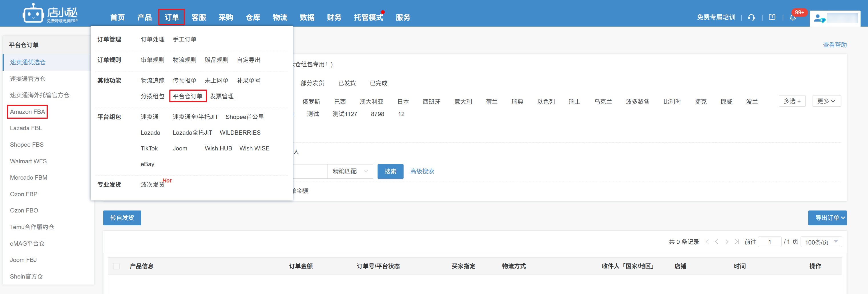Go to previous page arrow
Screen dimensions: 868x294
(x=717, y=242)
